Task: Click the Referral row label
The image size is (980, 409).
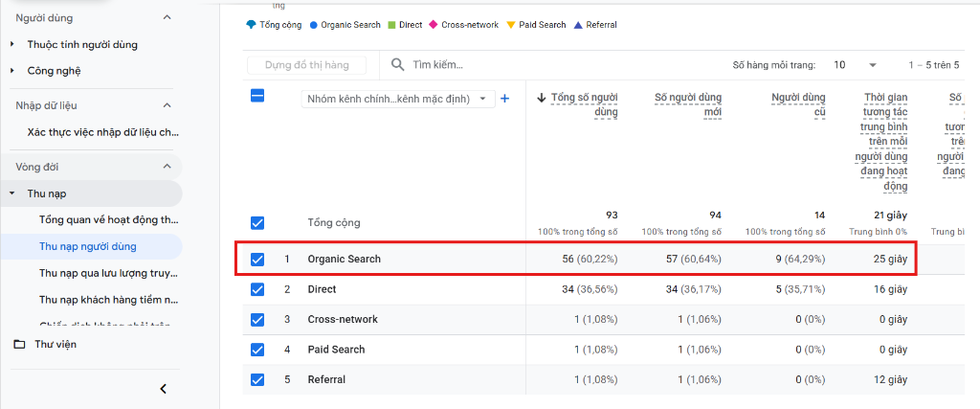Action: (x=326, y=379)
